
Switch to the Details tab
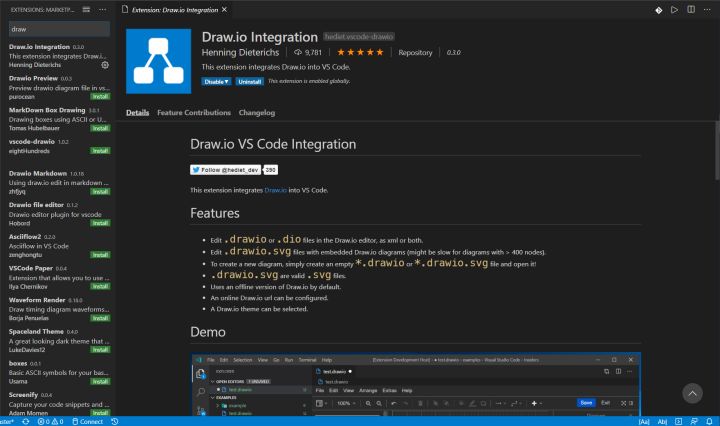[x=138, y=112]
